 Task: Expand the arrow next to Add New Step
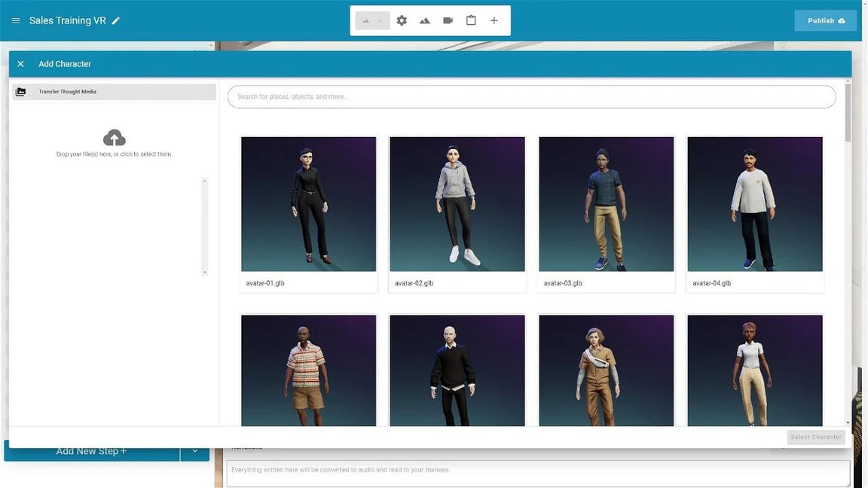(194, 451)
